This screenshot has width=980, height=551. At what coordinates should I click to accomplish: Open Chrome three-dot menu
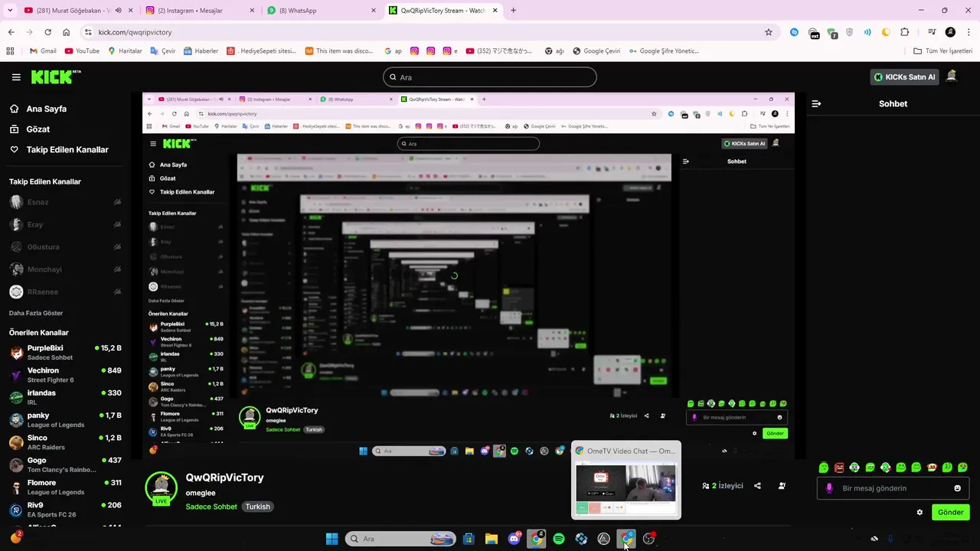point(968,32)
